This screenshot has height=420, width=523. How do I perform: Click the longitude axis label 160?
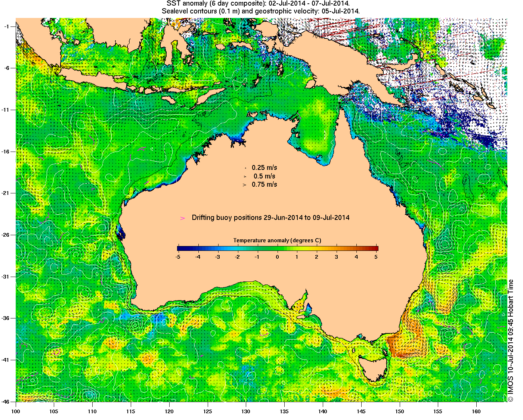click(x=476, y=411)
